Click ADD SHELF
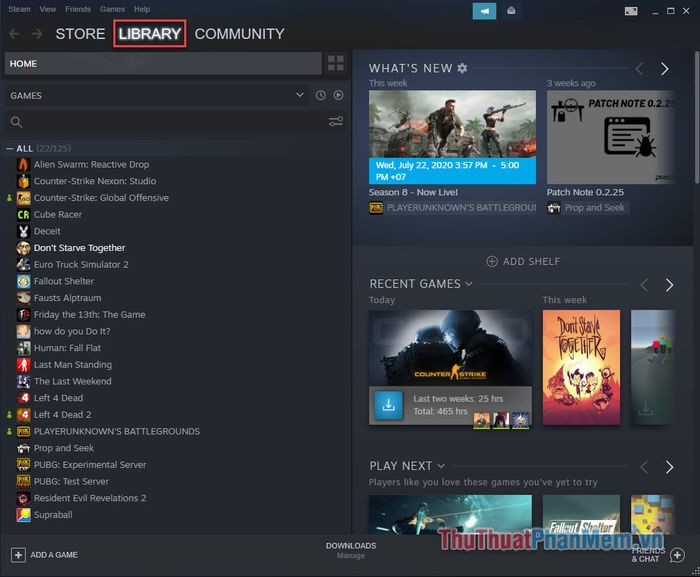 [522, 262]
